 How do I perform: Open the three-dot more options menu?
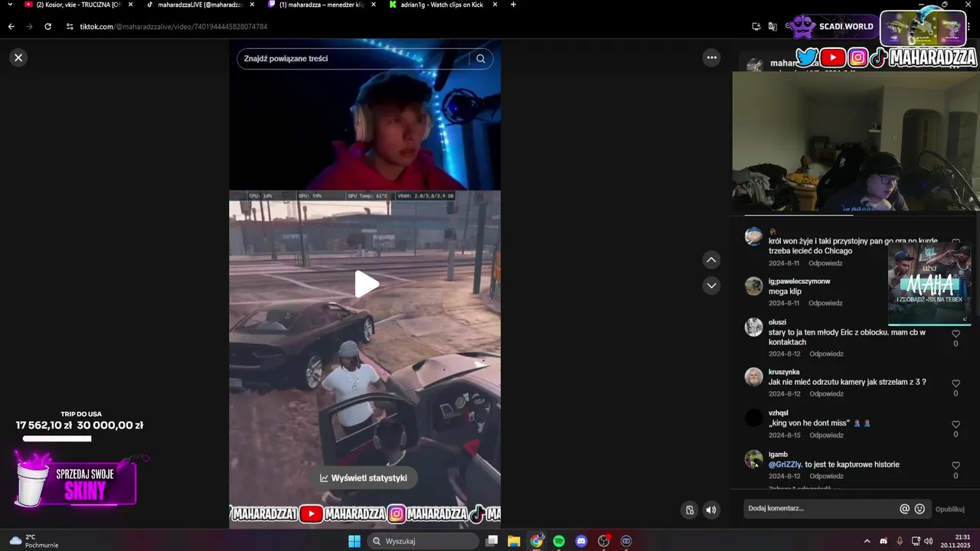712,57
